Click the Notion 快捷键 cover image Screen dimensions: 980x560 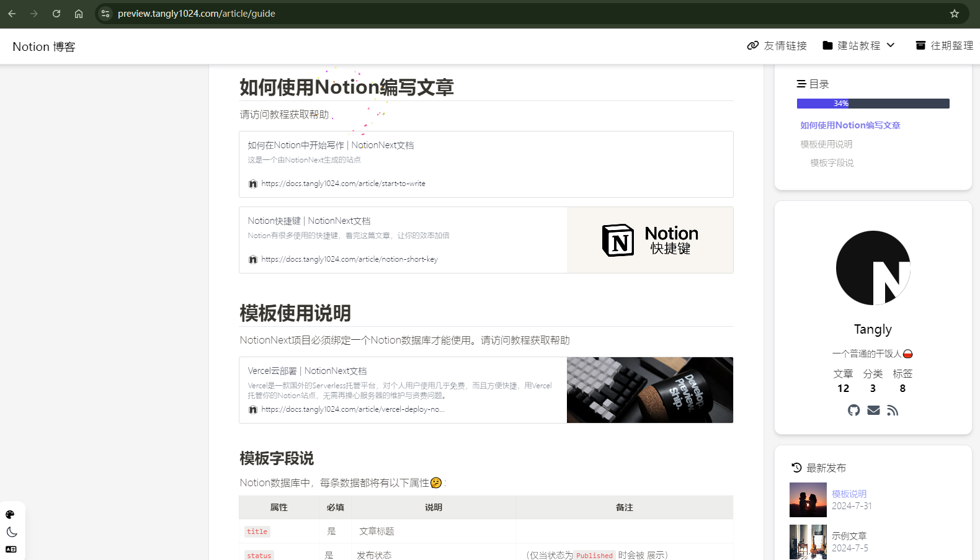(650, 240)
